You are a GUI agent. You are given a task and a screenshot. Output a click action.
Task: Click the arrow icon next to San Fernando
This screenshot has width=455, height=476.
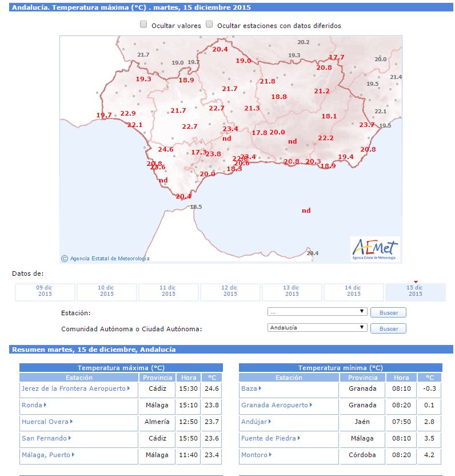pos(70,438)
